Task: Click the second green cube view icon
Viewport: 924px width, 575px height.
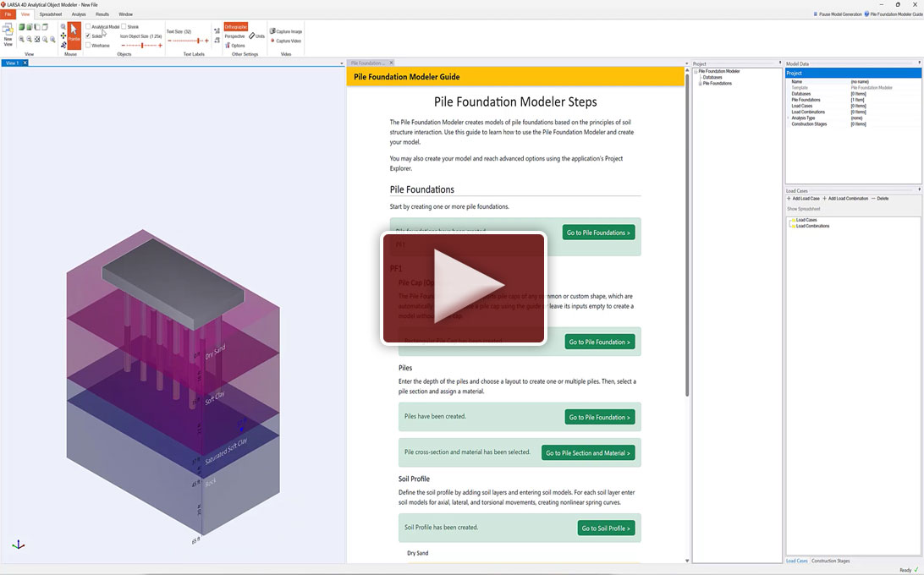Action: point(29,27)
